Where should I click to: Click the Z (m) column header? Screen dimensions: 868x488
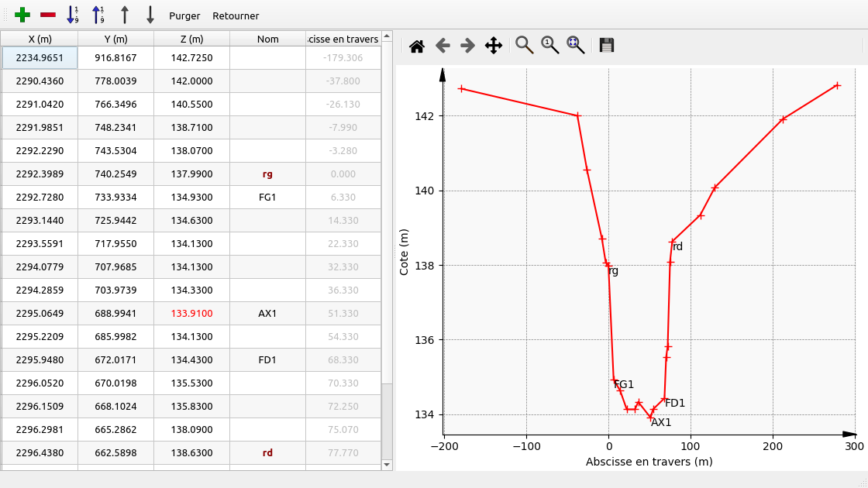pyautogui.click(x=191, y=39)
